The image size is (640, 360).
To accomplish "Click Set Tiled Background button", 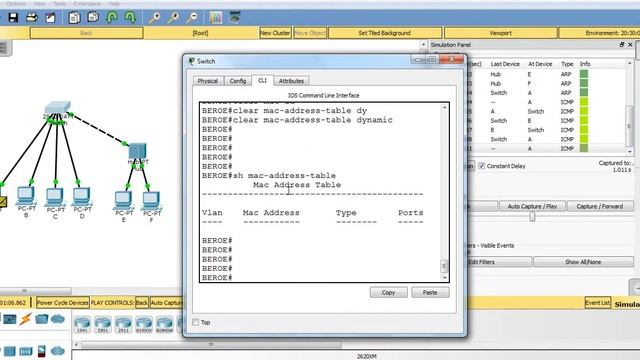I will tap(384, 33).
